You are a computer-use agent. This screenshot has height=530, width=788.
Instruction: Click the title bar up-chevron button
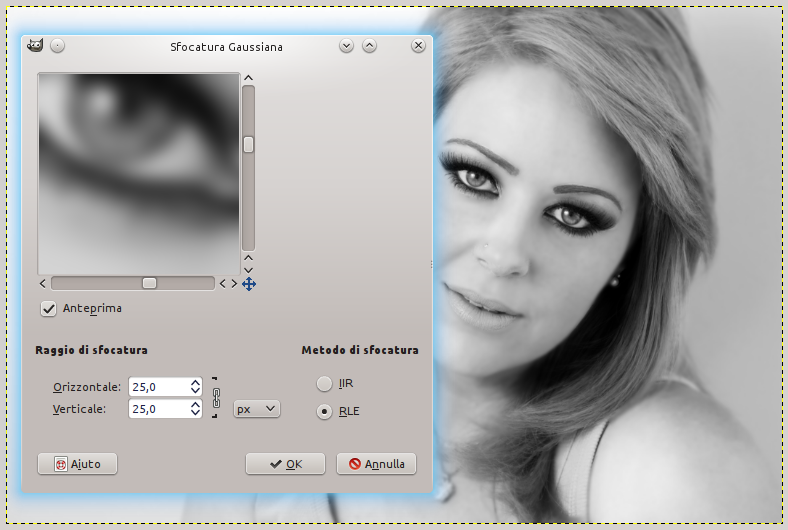[x=369, y=46]
